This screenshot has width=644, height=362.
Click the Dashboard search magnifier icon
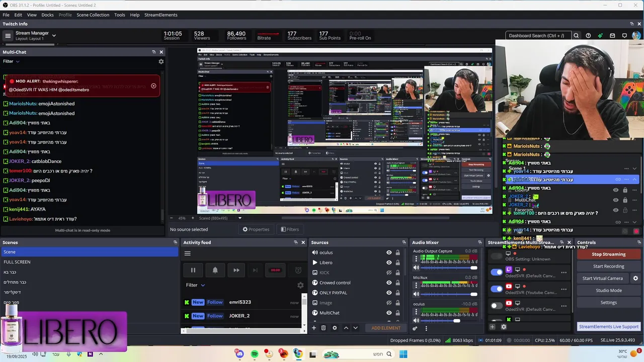(x=576, y=36)
